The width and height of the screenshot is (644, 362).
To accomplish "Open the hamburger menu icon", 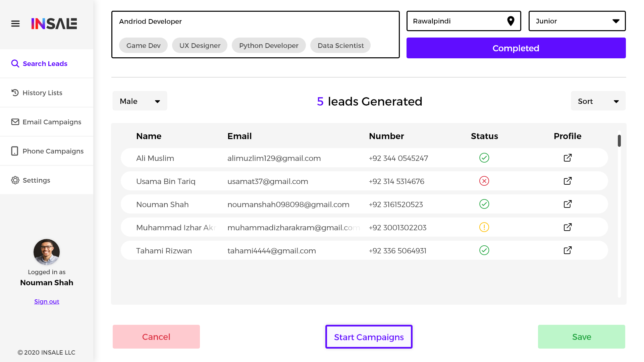I will (15, 24).
